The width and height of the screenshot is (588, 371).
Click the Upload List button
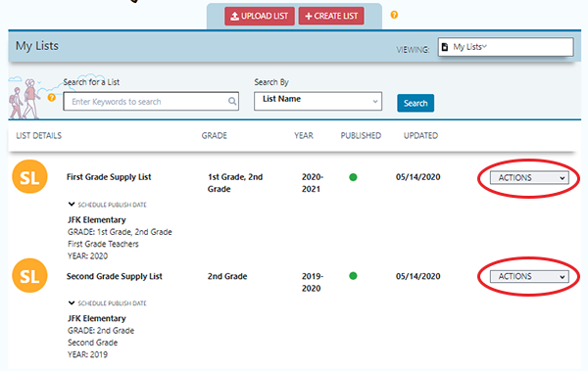(260, 16)
